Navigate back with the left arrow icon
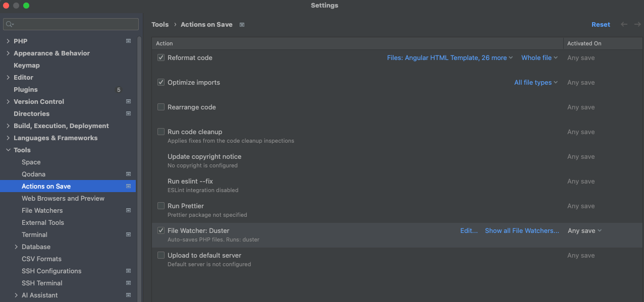 pos(624,24)
